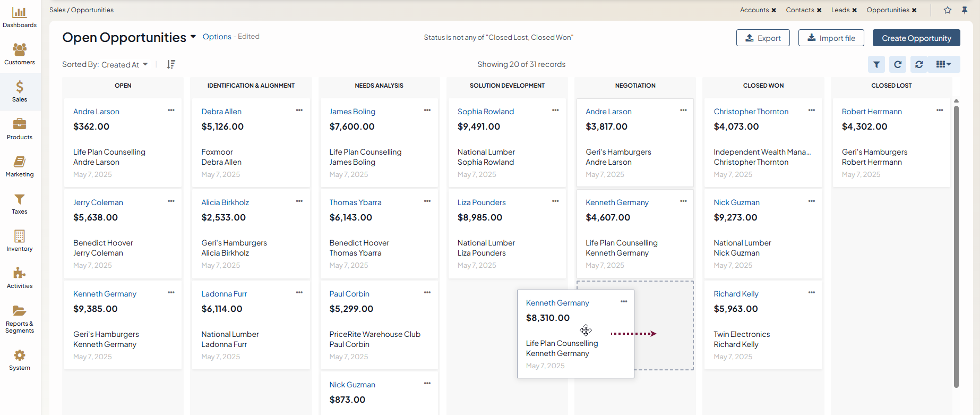Open actions menu on Debra Allen card
980x415 pixels.
click(299, 111)
